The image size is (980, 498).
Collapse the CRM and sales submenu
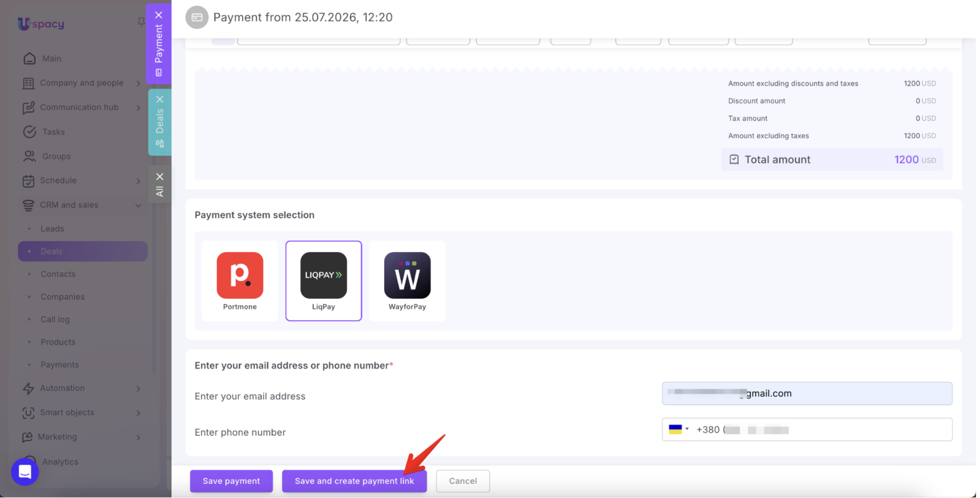point(138,206)
